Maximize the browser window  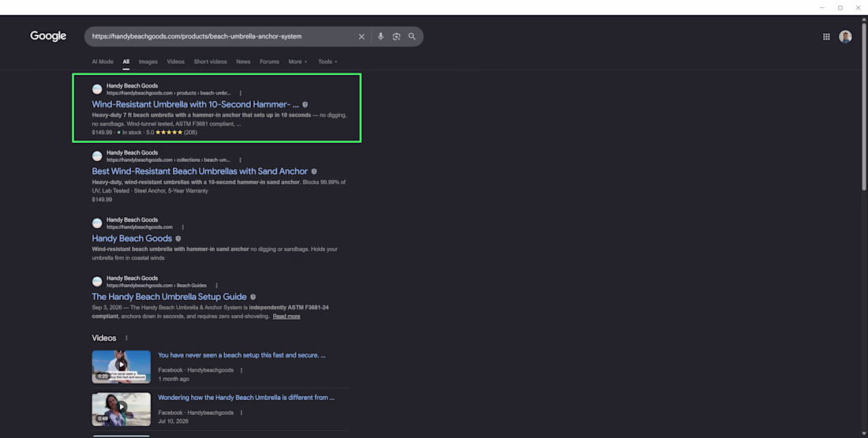[840, 8]
